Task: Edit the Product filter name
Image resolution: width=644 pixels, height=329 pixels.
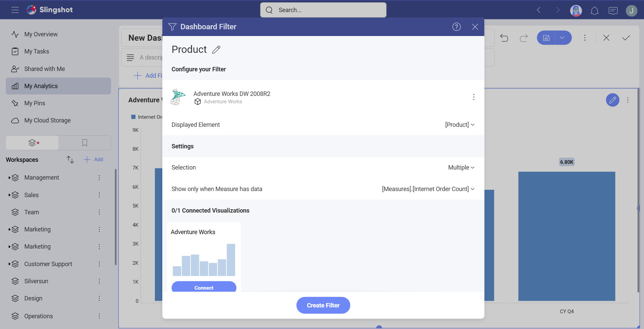Action: (x=216, y=50)
